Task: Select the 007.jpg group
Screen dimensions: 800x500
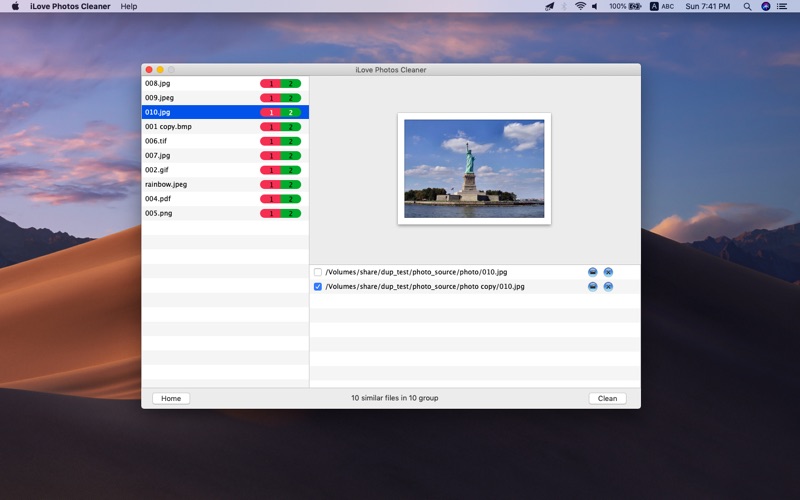Action: pos(225,155)
